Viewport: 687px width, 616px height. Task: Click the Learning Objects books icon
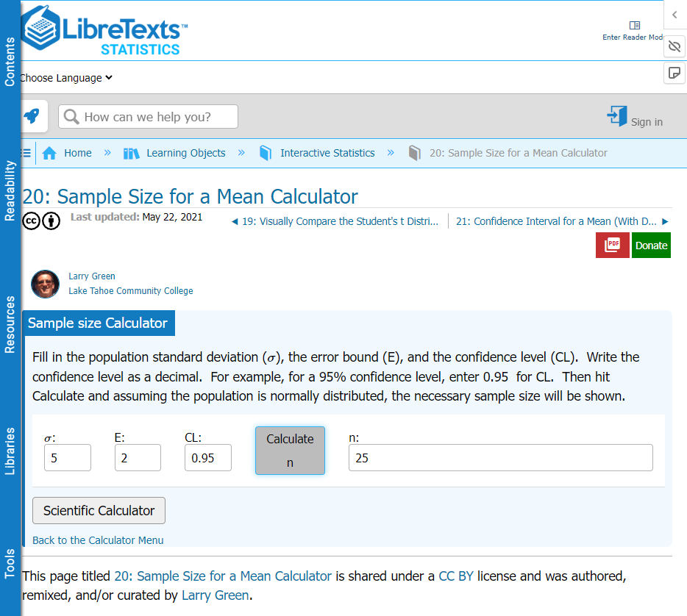point(132,153)
